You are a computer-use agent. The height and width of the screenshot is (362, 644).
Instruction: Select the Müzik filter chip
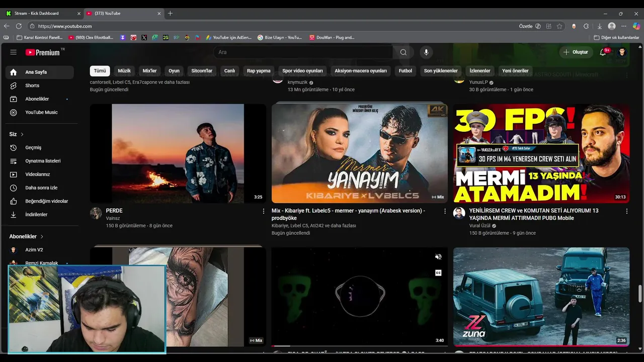pyautogui.click(x=124, y=71)
